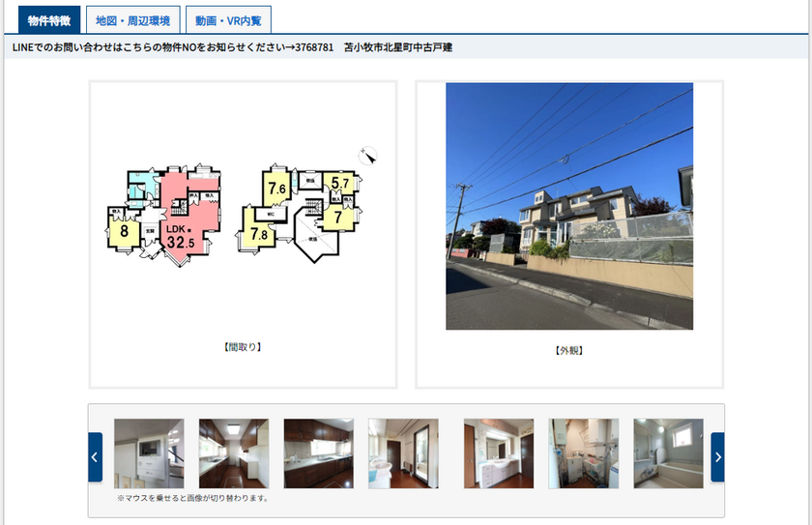Select the 物件特徴 tab
The width and height of the screenshot is (812, 525).
pyautogui.click(x=48, y=20)
